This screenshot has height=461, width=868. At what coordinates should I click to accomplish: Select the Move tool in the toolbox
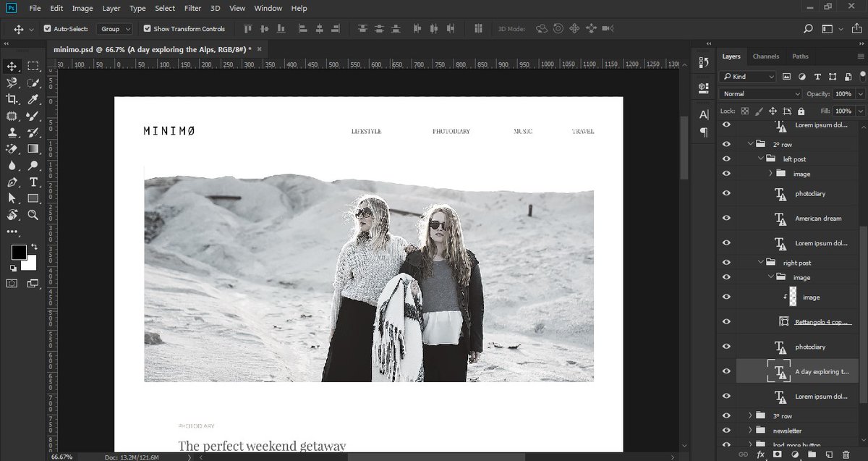(12, 66)
